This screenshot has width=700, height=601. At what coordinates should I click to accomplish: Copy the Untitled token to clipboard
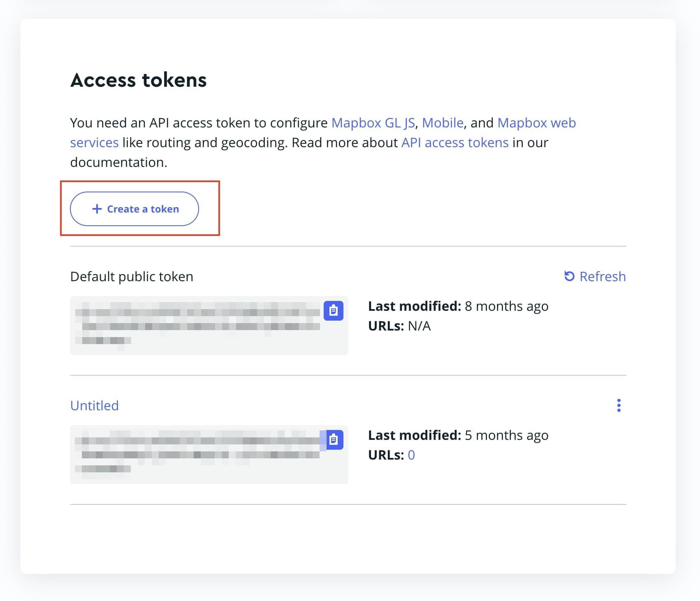(x=334, y=440)
